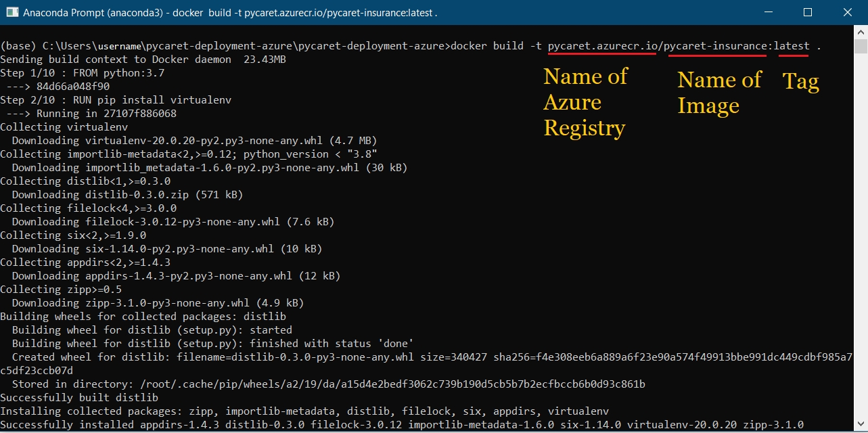The image size is (868, 433).
Task: Click the 'Successfully built distlib' line
Action: [79, 398]
